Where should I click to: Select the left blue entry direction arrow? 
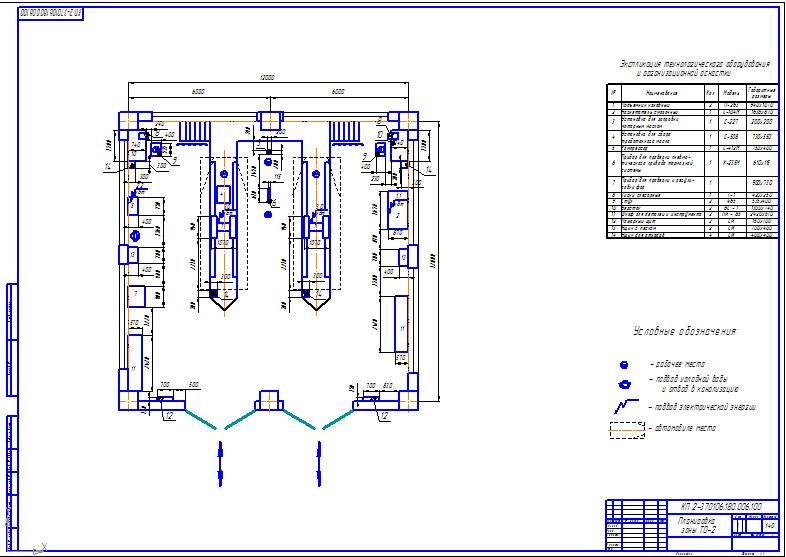(221, 462)
